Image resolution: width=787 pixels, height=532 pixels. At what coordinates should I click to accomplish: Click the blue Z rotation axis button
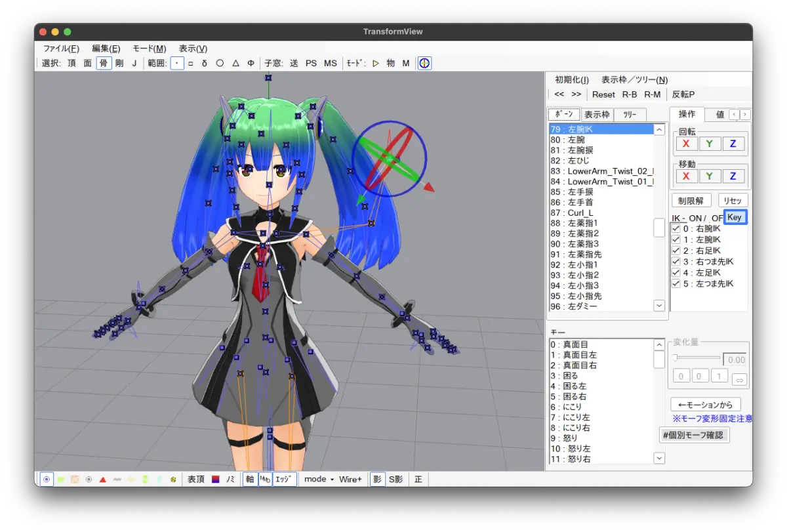(733, 144)
